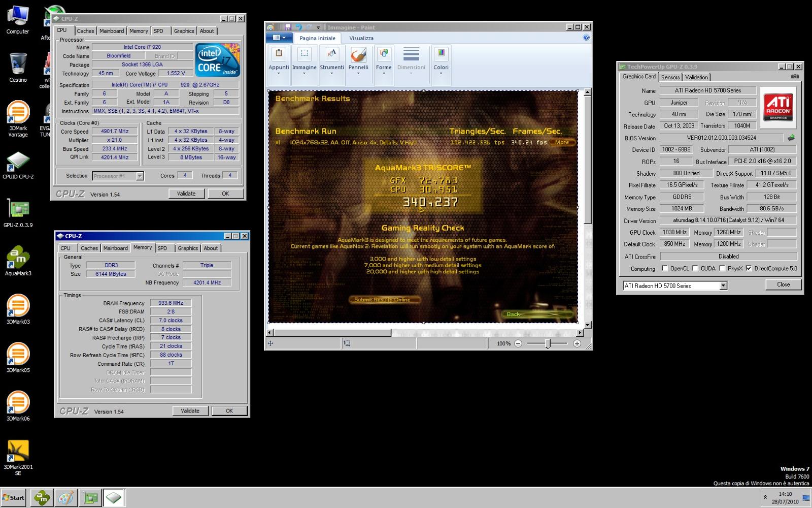
Task: Open the Mainboard tab in top CPU-Z window
Action: point(112,31)
